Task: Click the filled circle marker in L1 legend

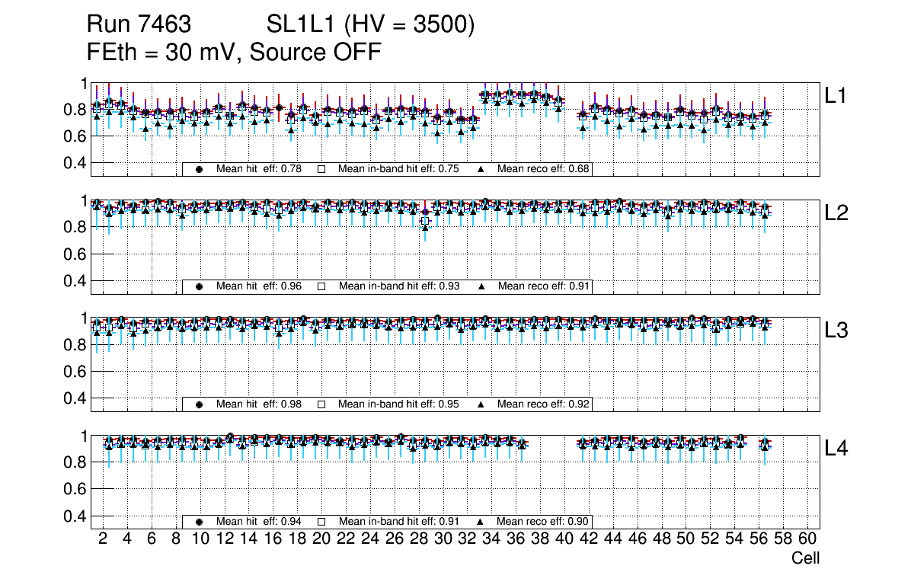Action: point(199,169)
